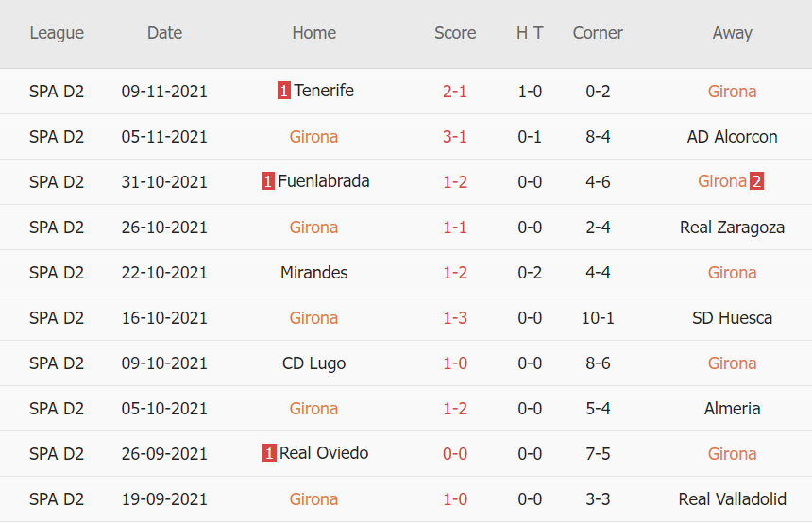Click the Score column header

(455, 33)
